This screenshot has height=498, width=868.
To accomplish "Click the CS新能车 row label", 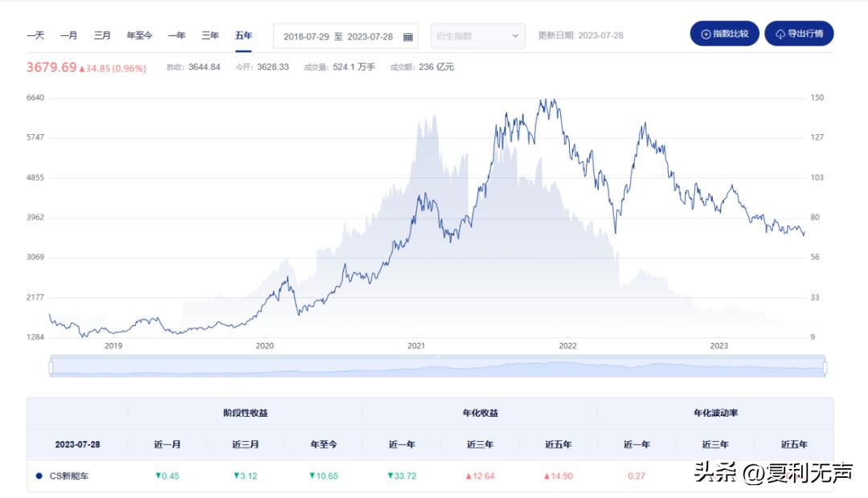I will click(69, 476).
